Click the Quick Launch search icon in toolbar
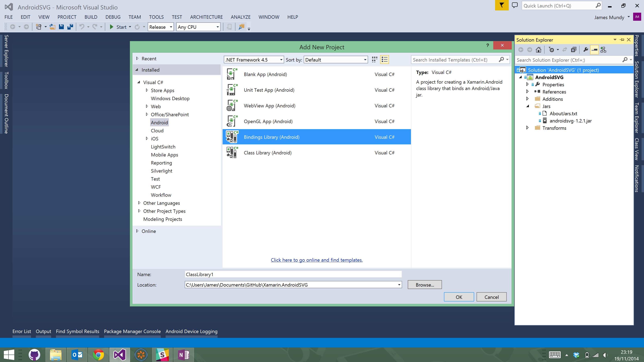Screen dimensions: 644x362 [598, 5]
